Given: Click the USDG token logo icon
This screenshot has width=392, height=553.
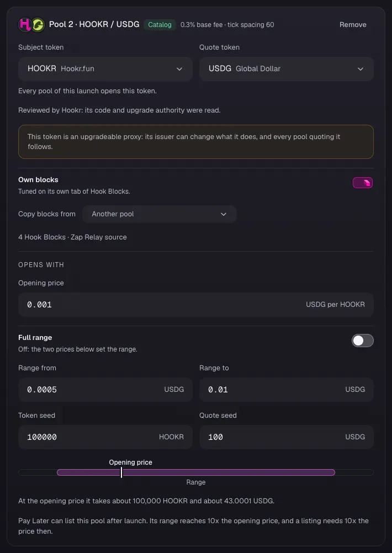Looking at the screenshot, I should coord(38,25).
